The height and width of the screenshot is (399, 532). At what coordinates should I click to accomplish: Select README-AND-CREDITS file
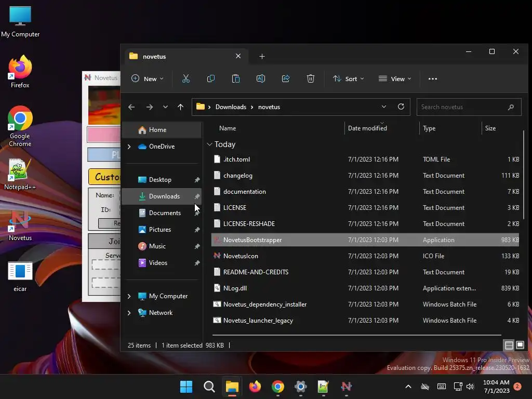click(365, 272)
